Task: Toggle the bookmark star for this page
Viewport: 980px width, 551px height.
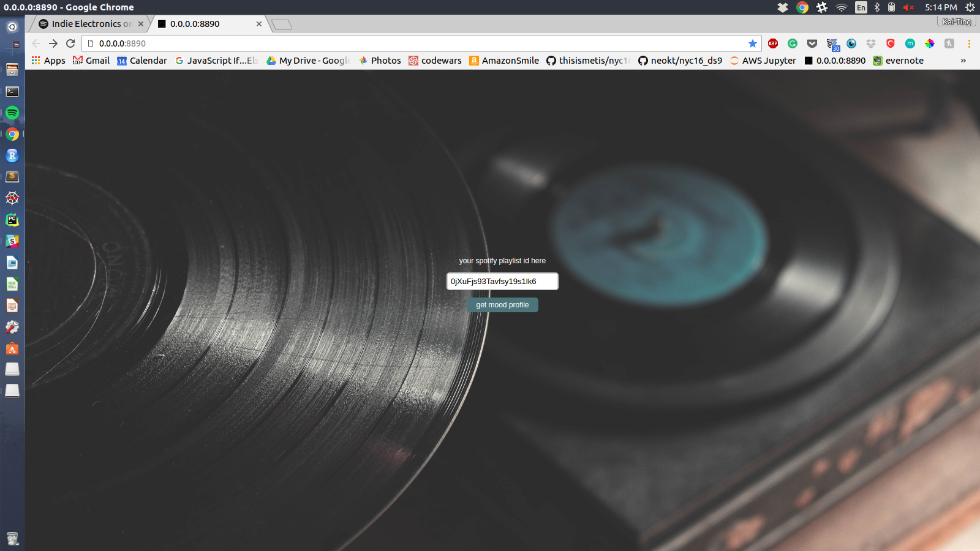Action: 753,43
